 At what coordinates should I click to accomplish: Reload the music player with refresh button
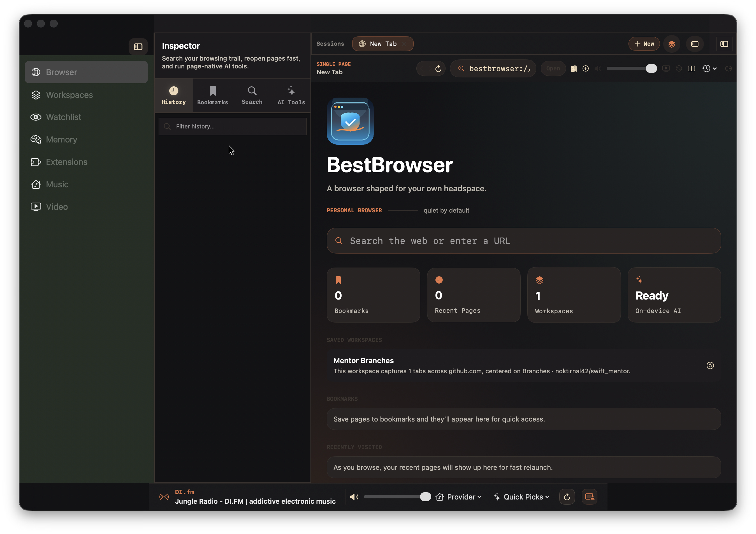[x=567, y=497]
